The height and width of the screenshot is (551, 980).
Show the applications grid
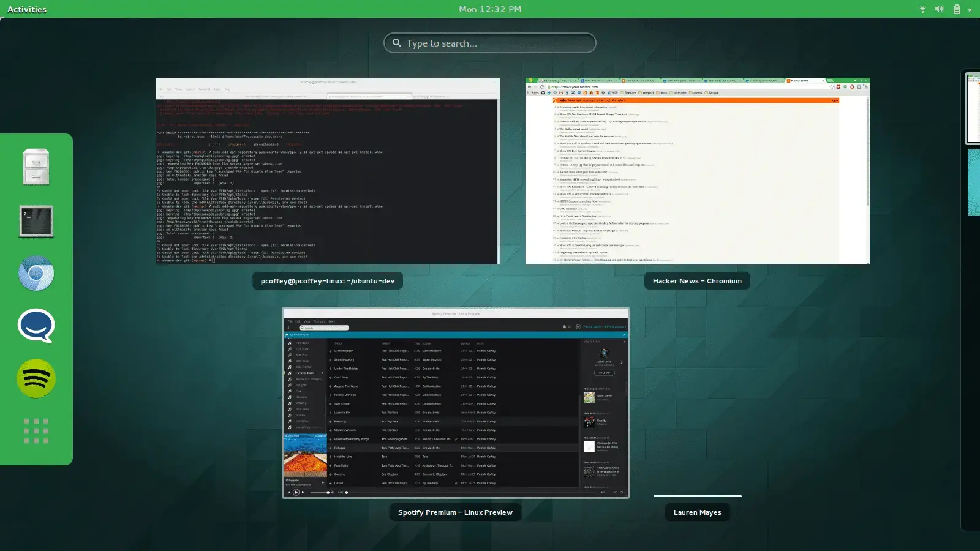tap(36, 431)
